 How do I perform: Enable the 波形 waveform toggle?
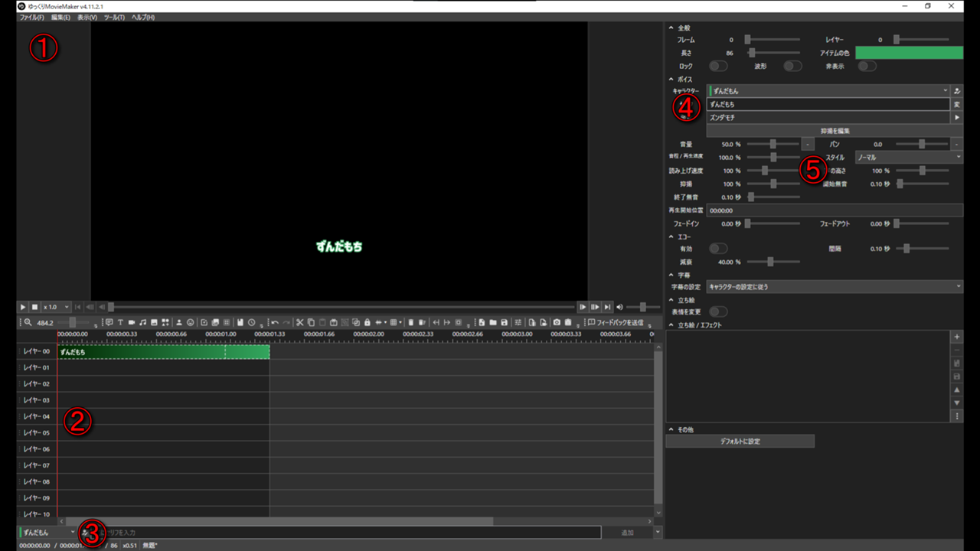click(792, 67)
